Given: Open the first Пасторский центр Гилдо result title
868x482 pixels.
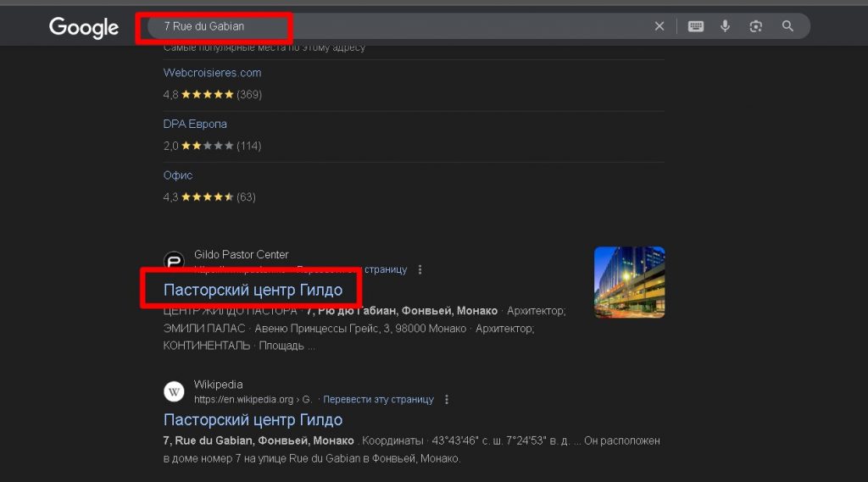Looking at the screenshot, I should pyautogui.click(x=253, y=290).
